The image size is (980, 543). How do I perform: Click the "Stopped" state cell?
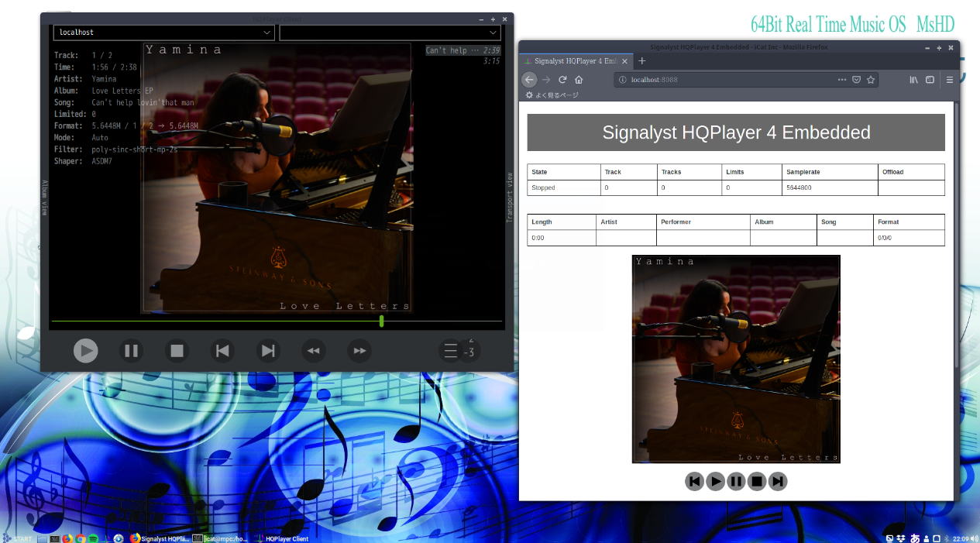[x=564, y=187]
